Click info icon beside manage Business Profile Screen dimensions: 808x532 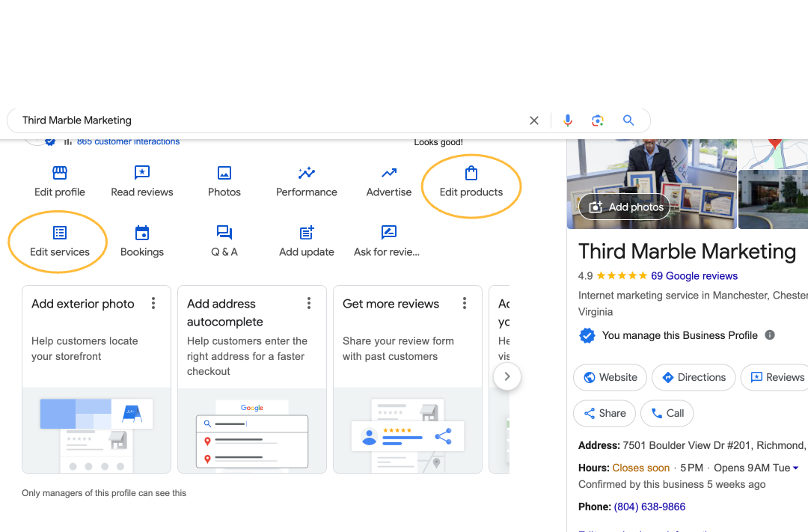[770, 335]
